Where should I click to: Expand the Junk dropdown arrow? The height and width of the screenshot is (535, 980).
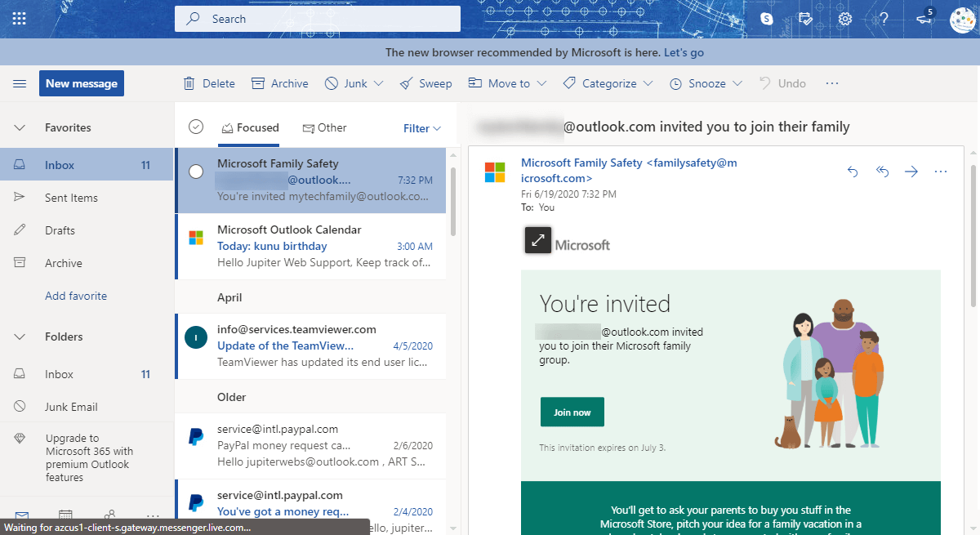click(379, 83)
